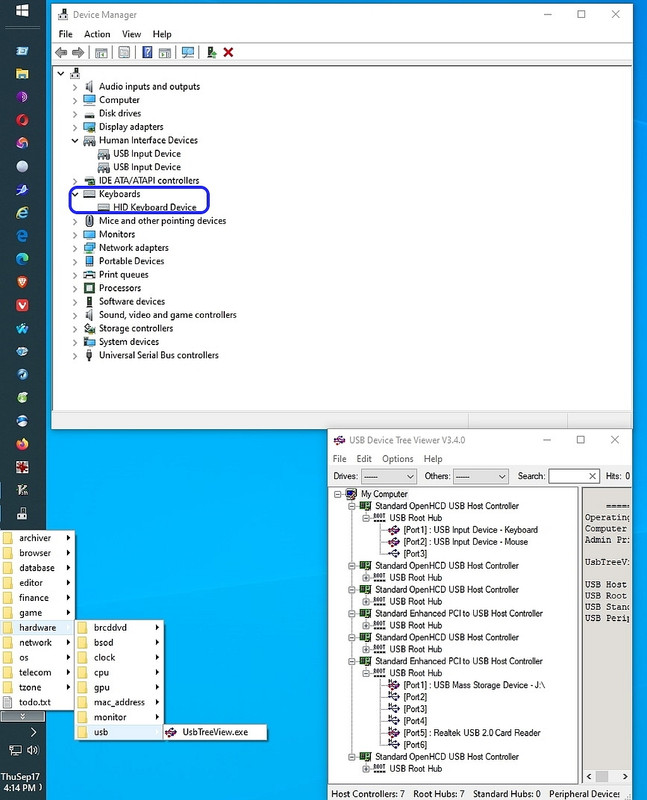647x800 pixels.
Task: Select HID Keyboard Device entry
Action: point(155,207)
